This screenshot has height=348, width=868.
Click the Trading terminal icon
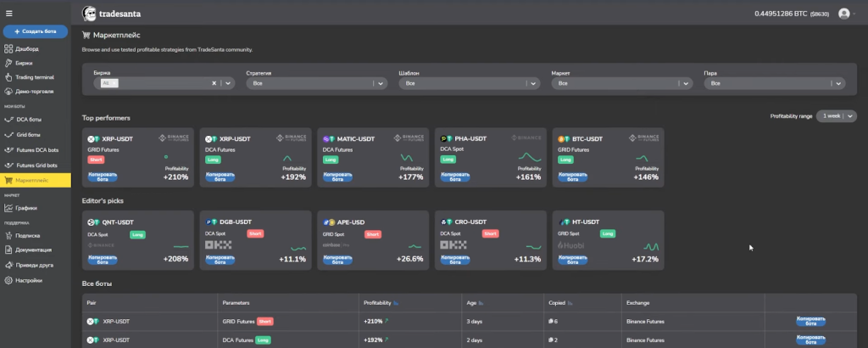coord(8,77)
